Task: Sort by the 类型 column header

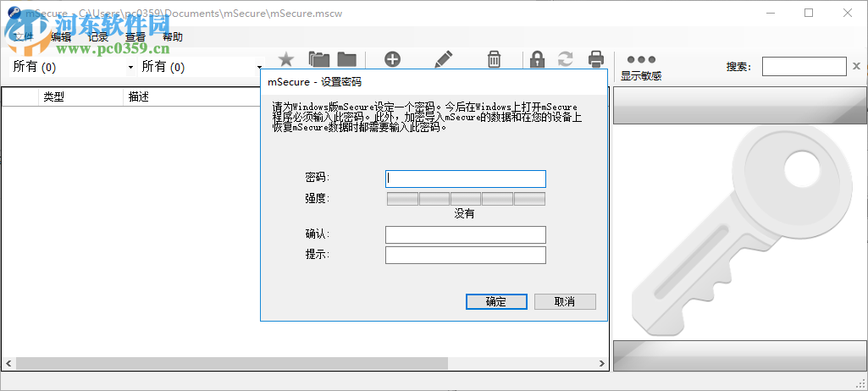Action: tap(80, 96)
